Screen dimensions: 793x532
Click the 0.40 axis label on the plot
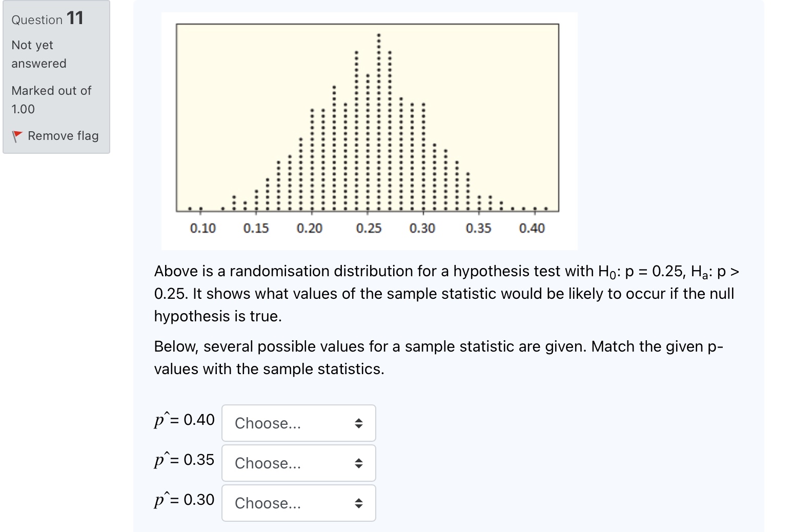[532, 229]
